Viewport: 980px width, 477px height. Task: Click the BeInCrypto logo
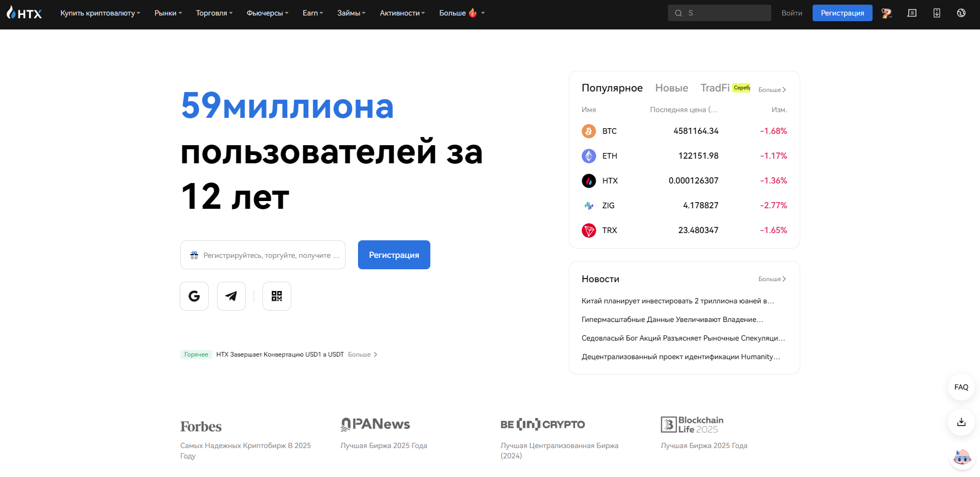pyautogui.click(x=542, y=424)
